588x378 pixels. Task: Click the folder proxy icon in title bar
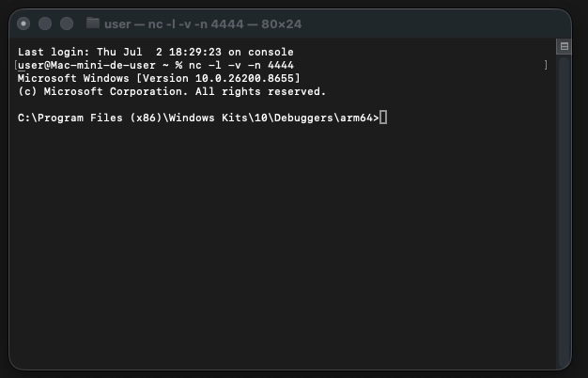click(x=93, y=24)
